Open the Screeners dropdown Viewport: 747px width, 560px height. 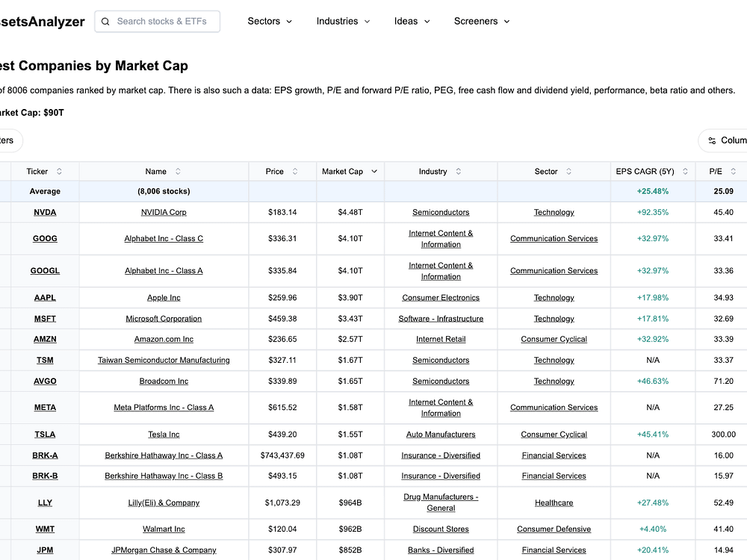click(x=482, y=22)
